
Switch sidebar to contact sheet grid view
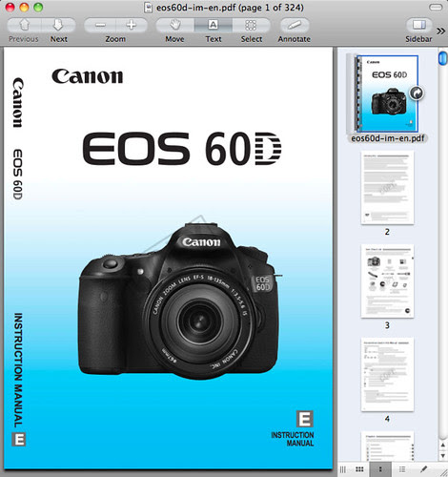pos(359,469)
